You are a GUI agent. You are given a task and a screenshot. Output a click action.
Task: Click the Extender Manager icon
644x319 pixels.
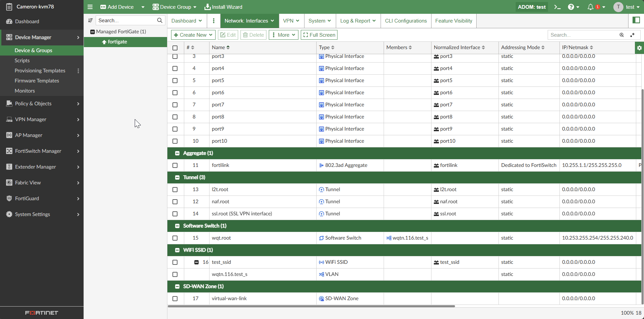click(9, 167)
